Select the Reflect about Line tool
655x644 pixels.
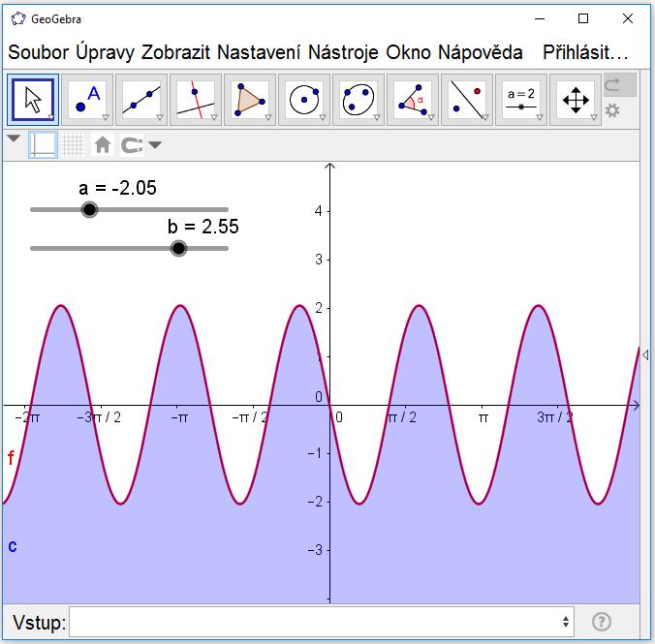[x=467, y=100]
